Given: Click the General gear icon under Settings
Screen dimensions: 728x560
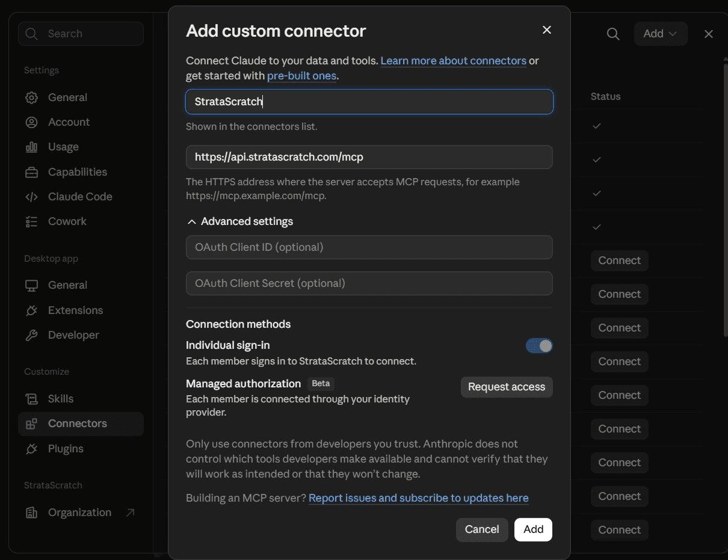Looking at the screenshot, I should (32, 97).
